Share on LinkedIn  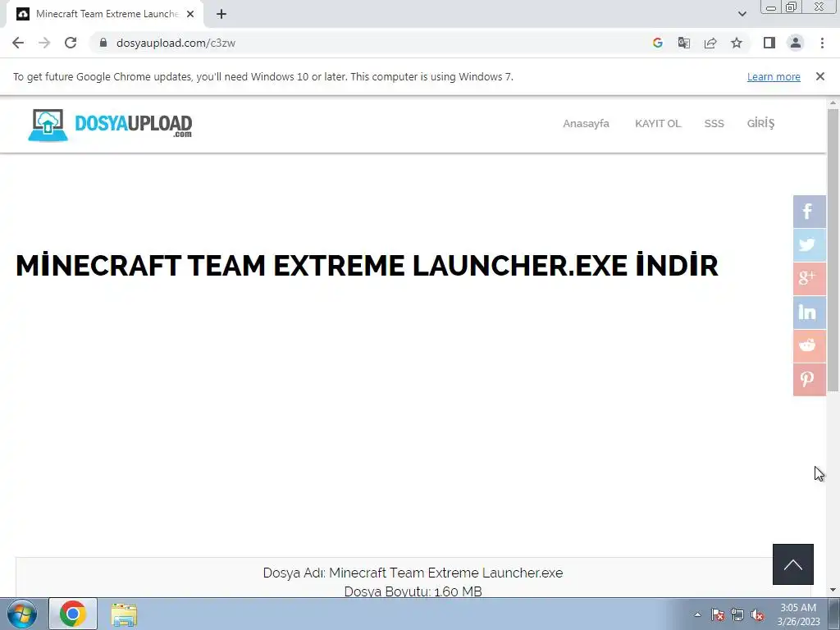809,313
